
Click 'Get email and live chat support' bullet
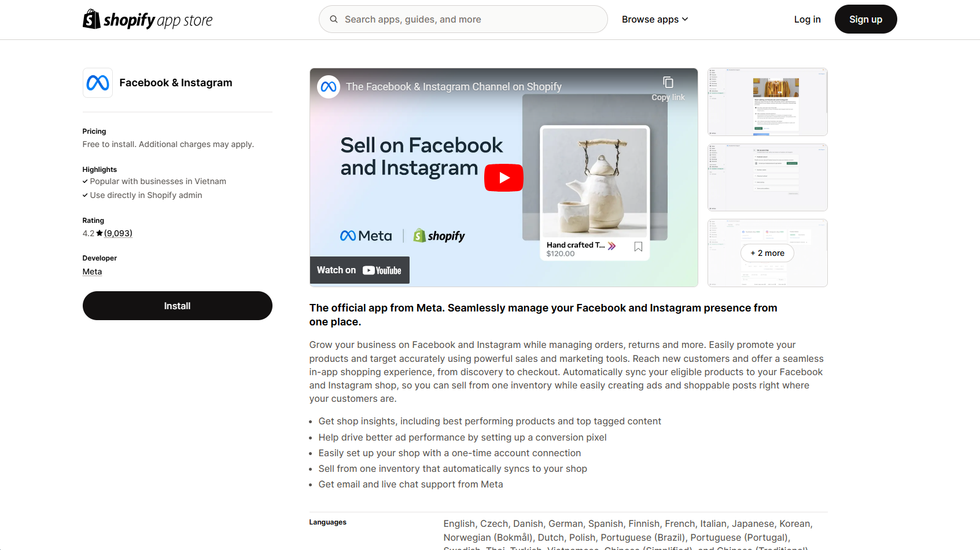[411, 485]
